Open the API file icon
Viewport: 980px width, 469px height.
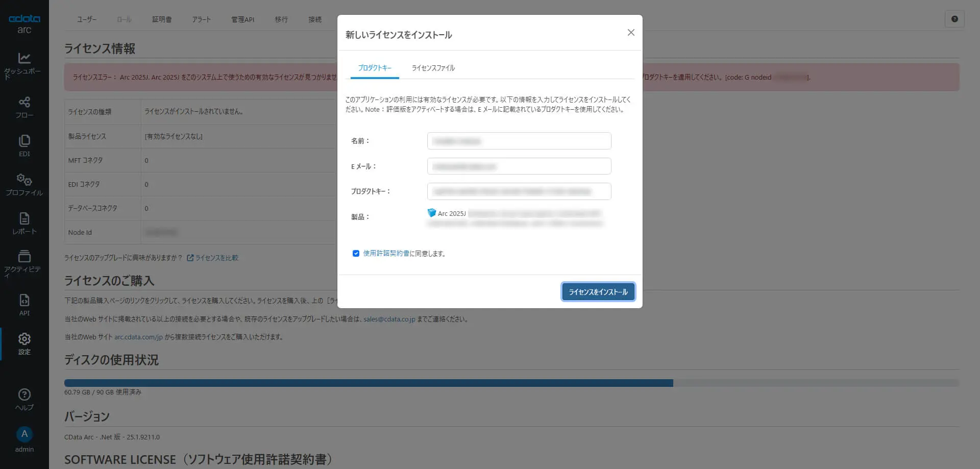coord(24,300)
